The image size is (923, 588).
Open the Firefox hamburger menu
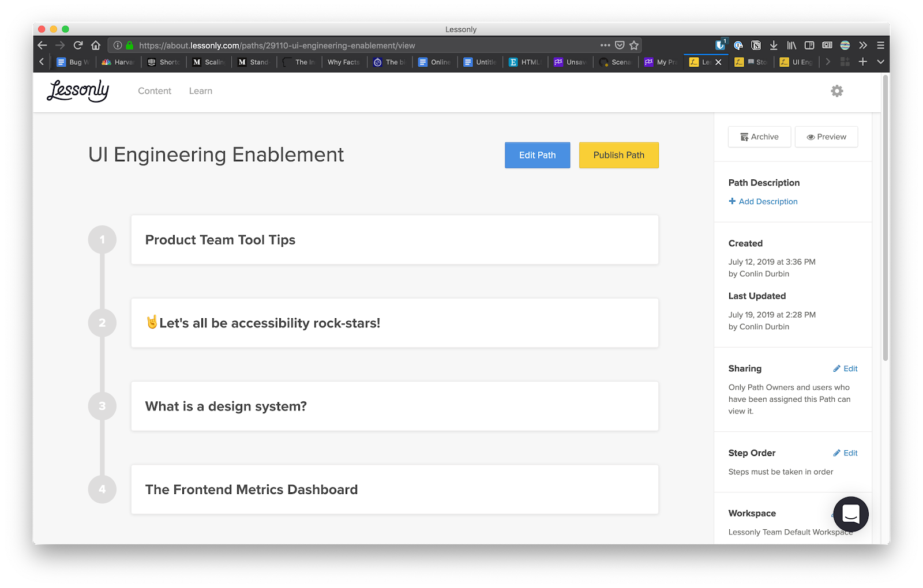[880, 45]
